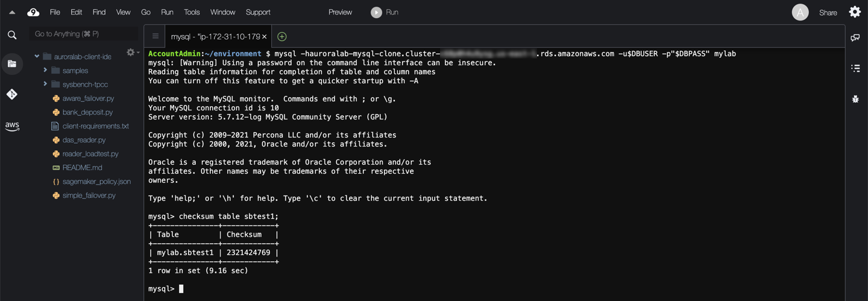This screenshot has height=301, width=868.
Task: Open the Tools menu
Action: 192,12
